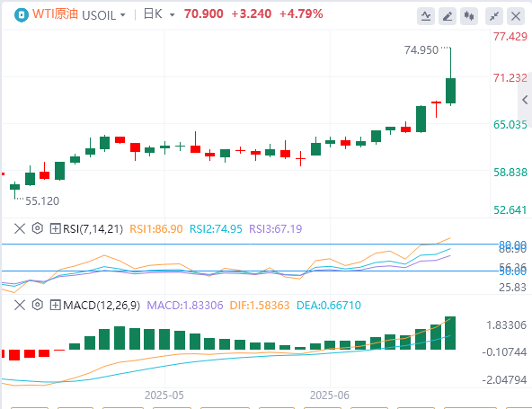532x409 pixels.
Task: Click the tallest MACD histogram bar
Action: [450, 333]
